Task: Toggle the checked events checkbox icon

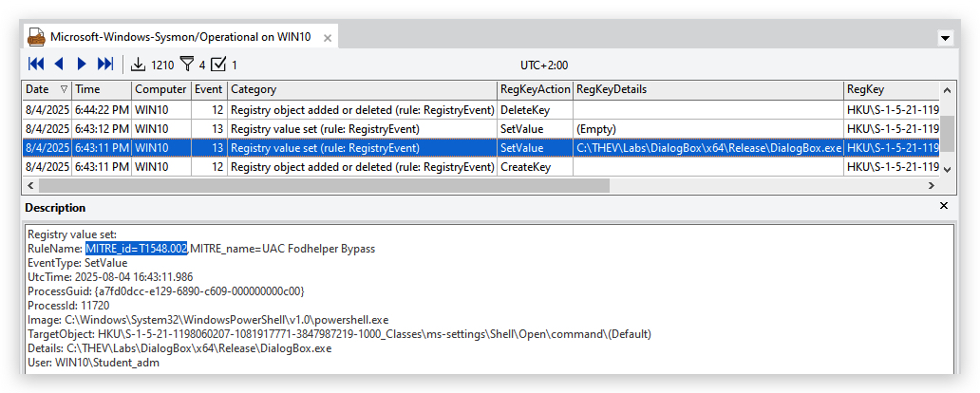Action: pyautogui.click(x=218, y=65)
